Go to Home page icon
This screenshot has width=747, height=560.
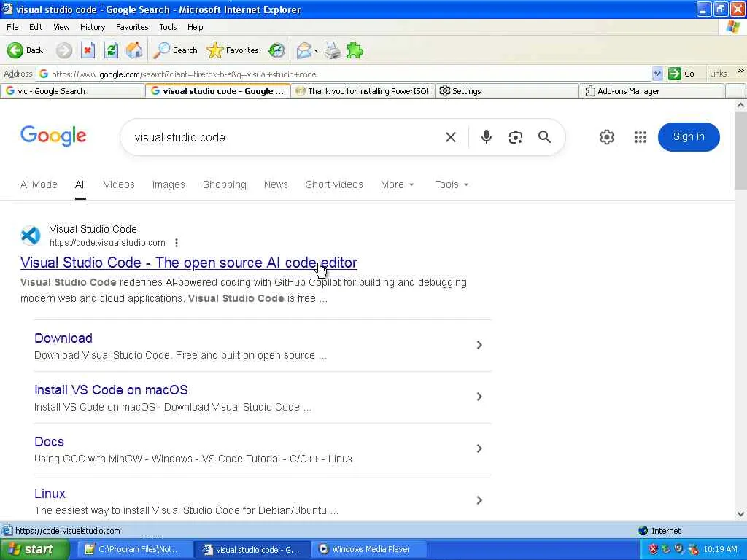pos(134,50)
